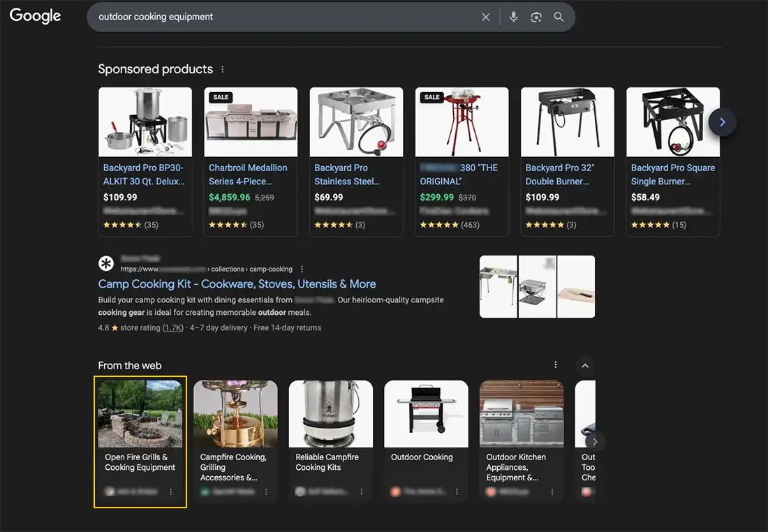Click the (463) review count
This screenshot has width=768, height=532.
pyautogui.click(x=470, y=225)
